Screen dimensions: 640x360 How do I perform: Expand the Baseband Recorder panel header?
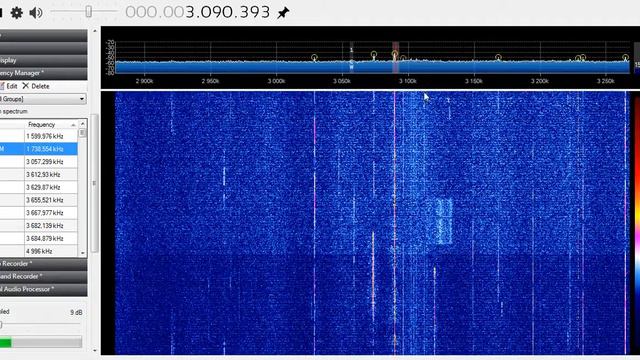[x=43, y=276]
